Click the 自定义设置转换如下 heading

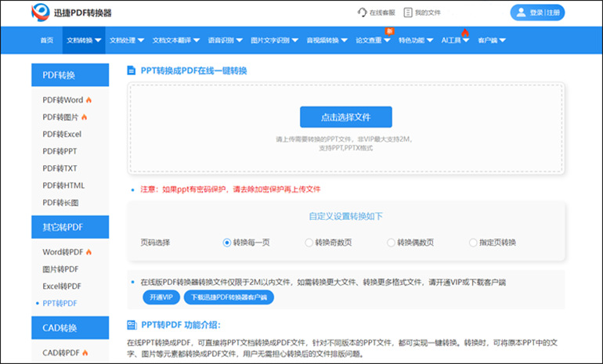pyautogui.click(x=345, y=216)
